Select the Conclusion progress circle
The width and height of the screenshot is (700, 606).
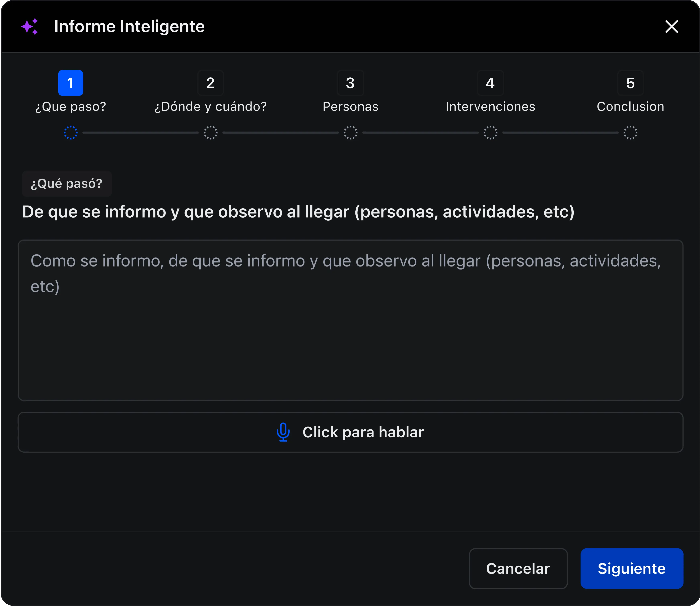[x=630, y=133]
